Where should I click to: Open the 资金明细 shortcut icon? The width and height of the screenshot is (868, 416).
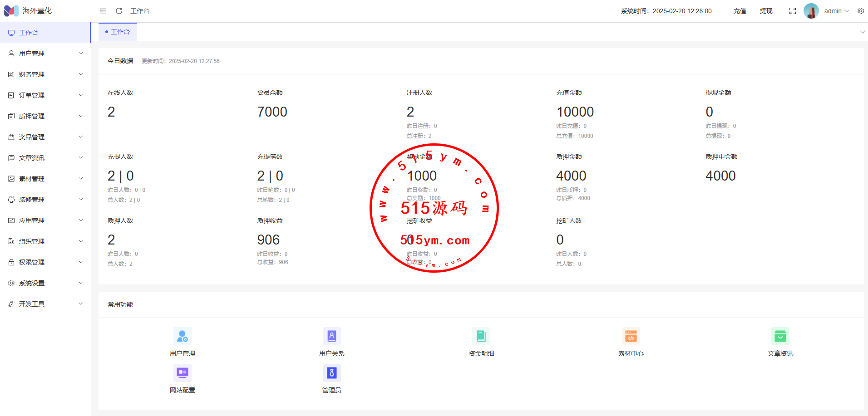(x=481, y=337)
